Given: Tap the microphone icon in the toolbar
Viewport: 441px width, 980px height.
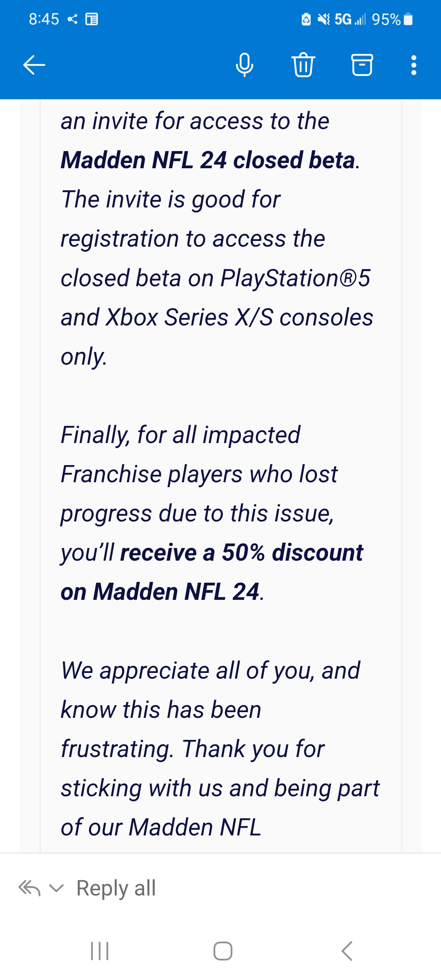Looking at the screenshot, I should point(245,65).
